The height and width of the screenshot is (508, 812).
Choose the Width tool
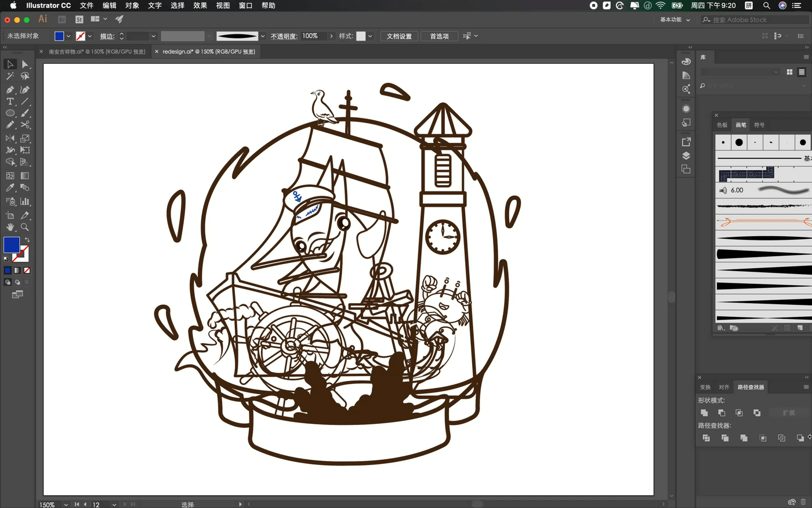coord(10,150)
